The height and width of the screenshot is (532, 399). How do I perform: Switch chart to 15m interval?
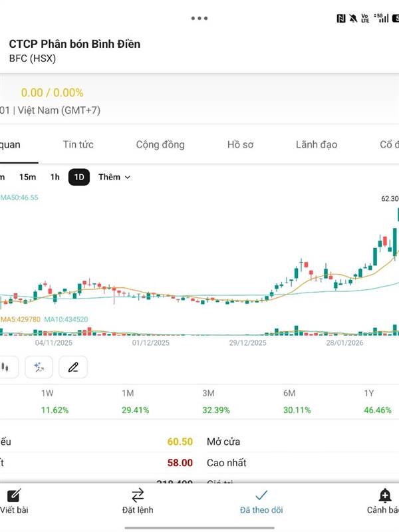tap(27, 177)
